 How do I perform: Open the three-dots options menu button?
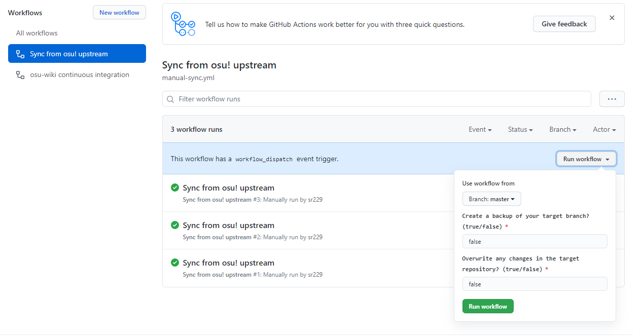pos(612,99)
